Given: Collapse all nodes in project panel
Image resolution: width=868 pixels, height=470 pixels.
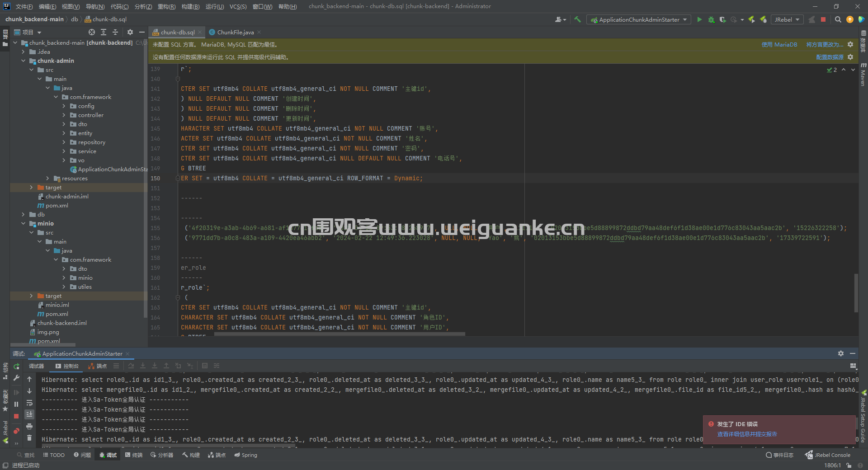Looking at the screenshot, I should (x=115, y=32).
